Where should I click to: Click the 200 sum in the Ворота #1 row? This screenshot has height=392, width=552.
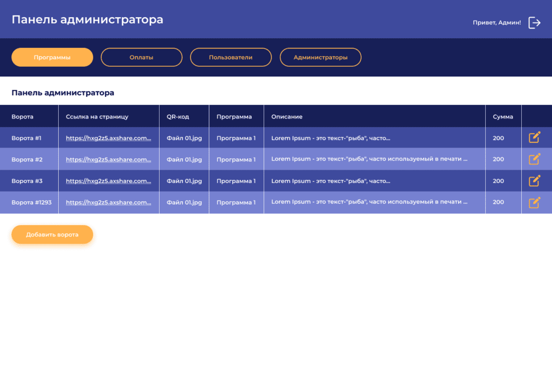[498, 138]
